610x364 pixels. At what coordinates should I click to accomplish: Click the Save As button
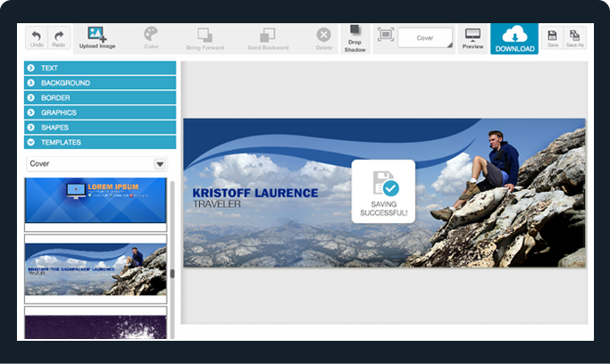[575, 36]
